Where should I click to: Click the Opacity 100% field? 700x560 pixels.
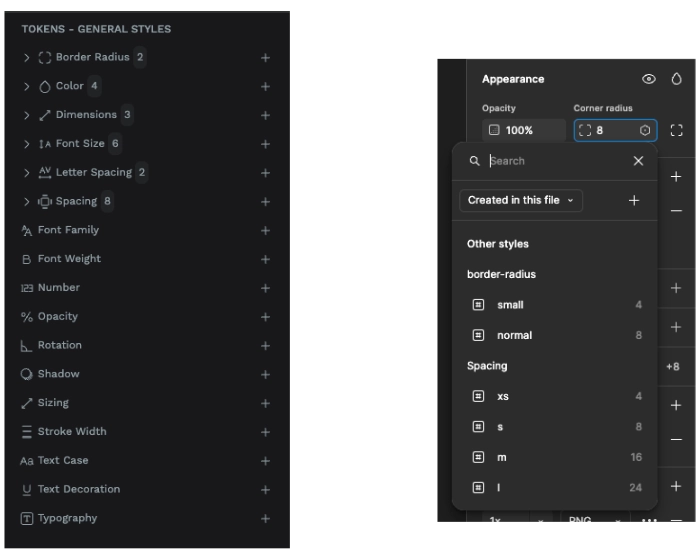pyautogui.click(x=524, y=130)
